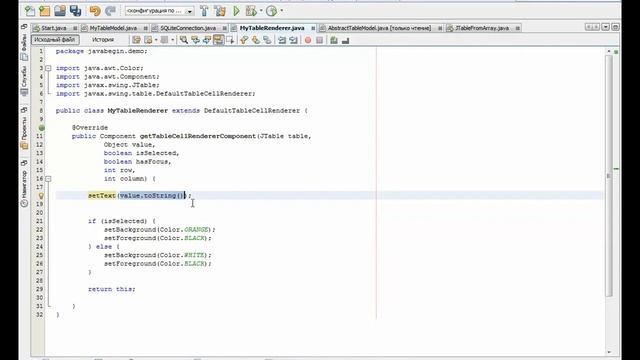
Task: Toggle Highlight Search in editor toolbar
Action: point(218,40)
